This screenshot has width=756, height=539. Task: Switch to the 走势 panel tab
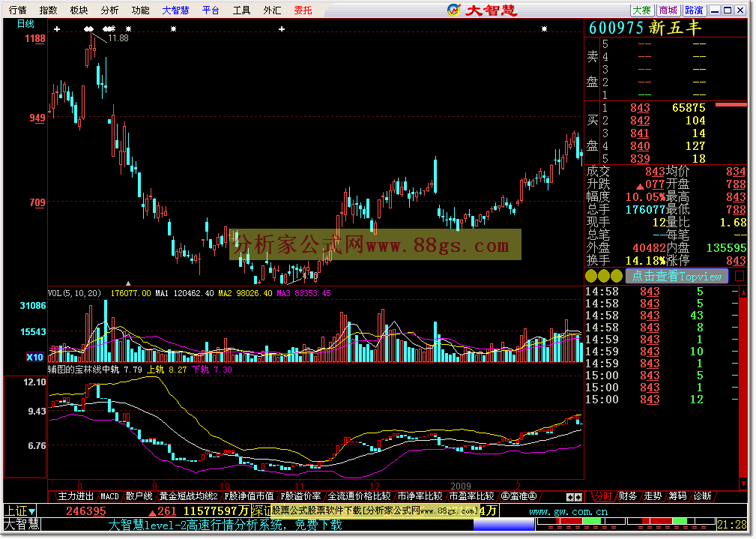653,496
